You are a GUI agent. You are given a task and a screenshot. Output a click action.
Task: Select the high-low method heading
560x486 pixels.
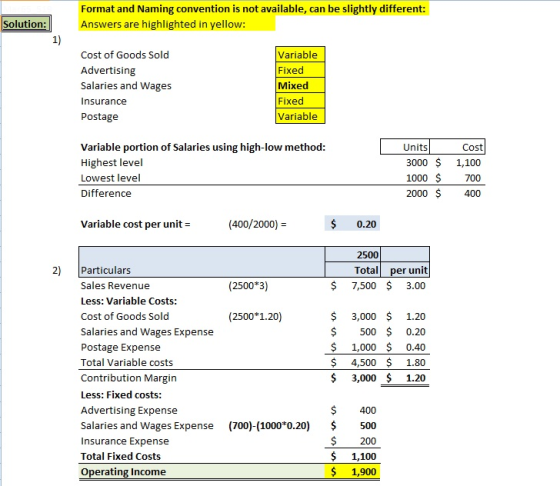pos(203,147)
